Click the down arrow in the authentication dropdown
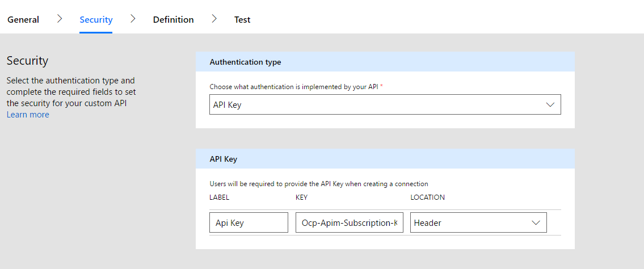The width and height of the screenshot is (644, 269). tap(549, 105)
